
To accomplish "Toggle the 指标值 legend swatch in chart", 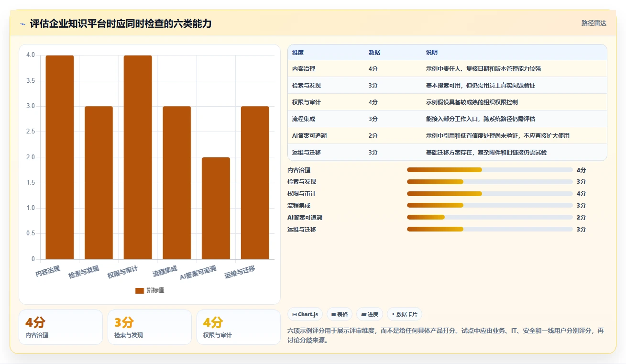I will tap(140, 290).
